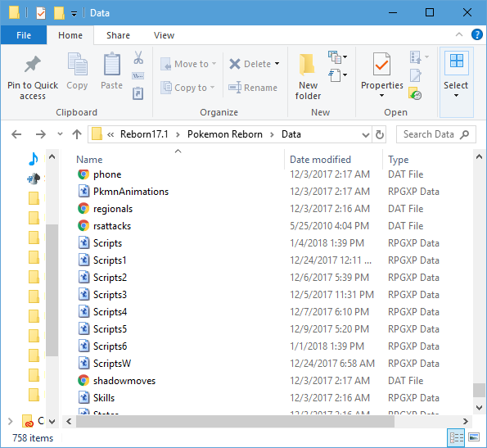Click the History icon in Open group

415,93
